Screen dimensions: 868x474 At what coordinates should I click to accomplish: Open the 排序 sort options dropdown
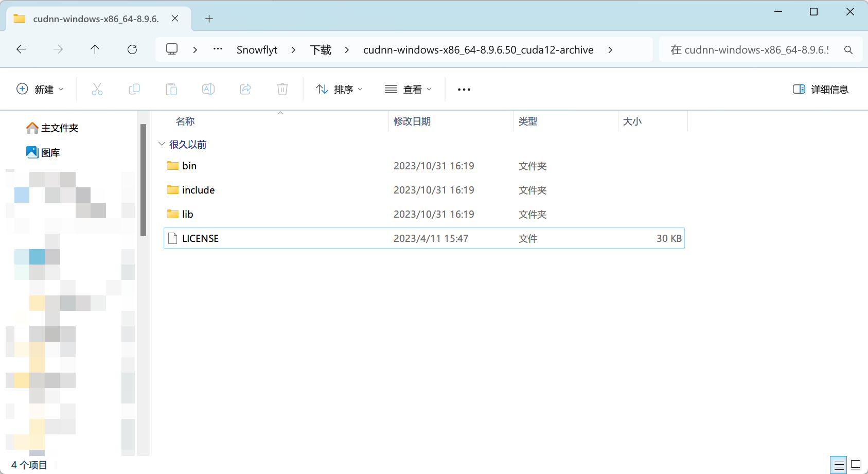pos(339,89)
